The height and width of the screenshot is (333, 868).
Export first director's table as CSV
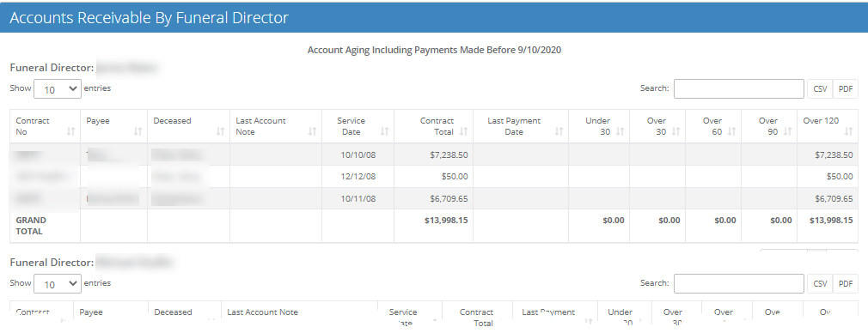tap(820, 88)
